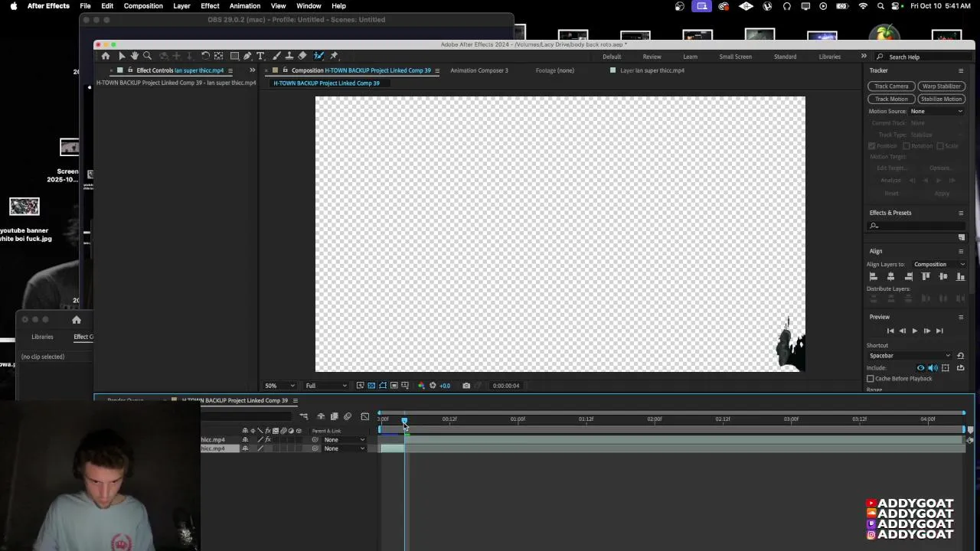This screenshot has width=980, height=551.
Task: Select the Roto Brush tool
Action: click(x=318, y=56)
